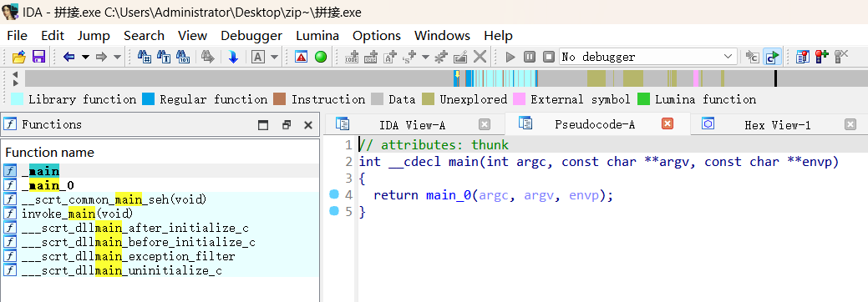Terminate process with the stop button

point(549,57)
